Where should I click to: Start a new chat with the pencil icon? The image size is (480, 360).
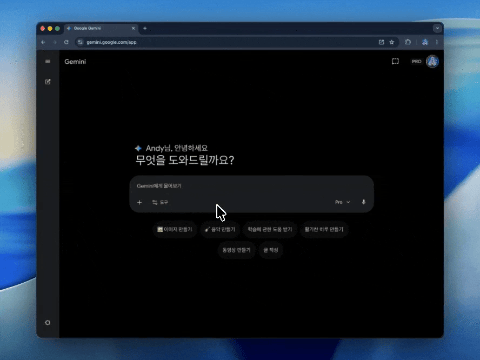(x=48, y=82)
